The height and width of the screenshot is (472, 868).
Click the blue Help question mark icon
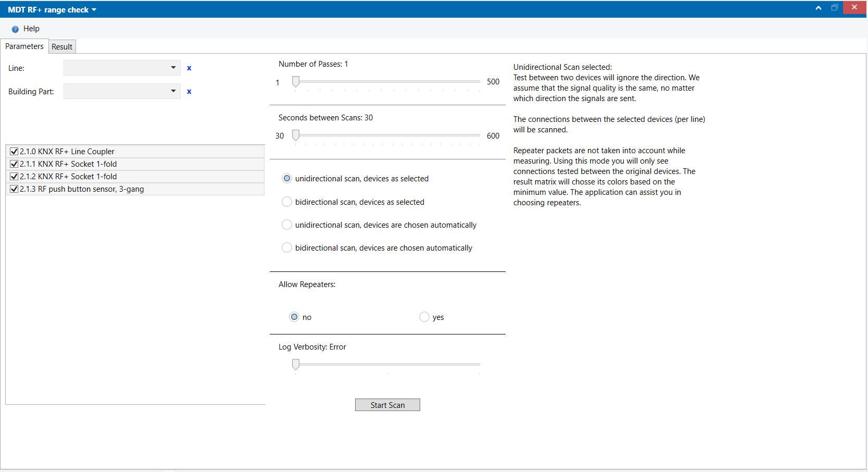15,29
